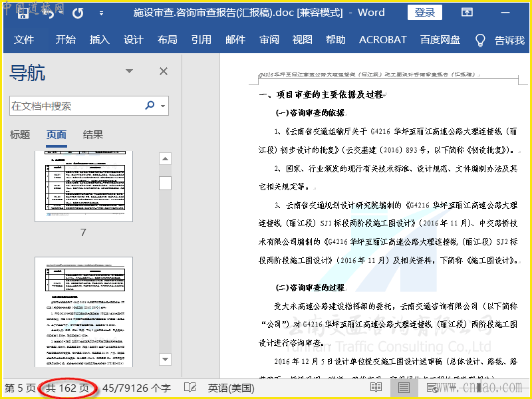Switch to the 标题 navigation tab
The image size is (532, 399).
tap(20, 135)
